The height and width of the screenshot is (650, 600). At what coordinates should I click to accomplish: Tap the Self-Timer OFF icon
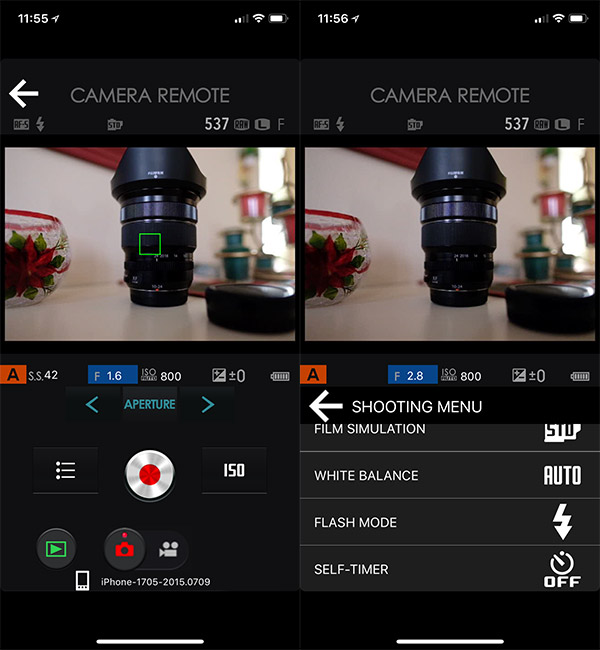[x=562, y=570]
